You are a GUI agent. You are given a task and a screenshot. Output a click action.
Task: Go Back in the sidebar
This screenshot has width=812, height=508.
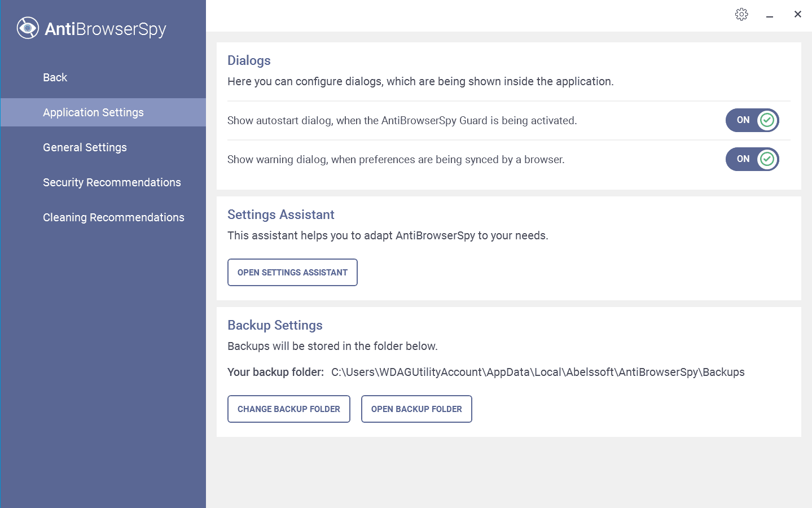click(x=55, y=77)
